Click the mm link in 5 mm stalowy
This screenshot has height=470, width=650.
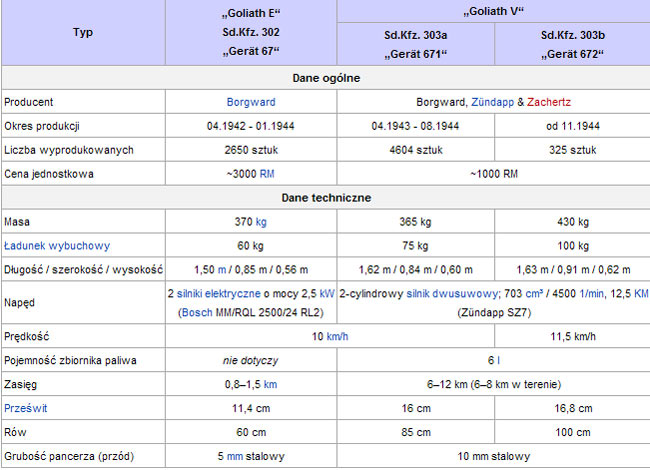pyautogui.click(x=235, y=456)
